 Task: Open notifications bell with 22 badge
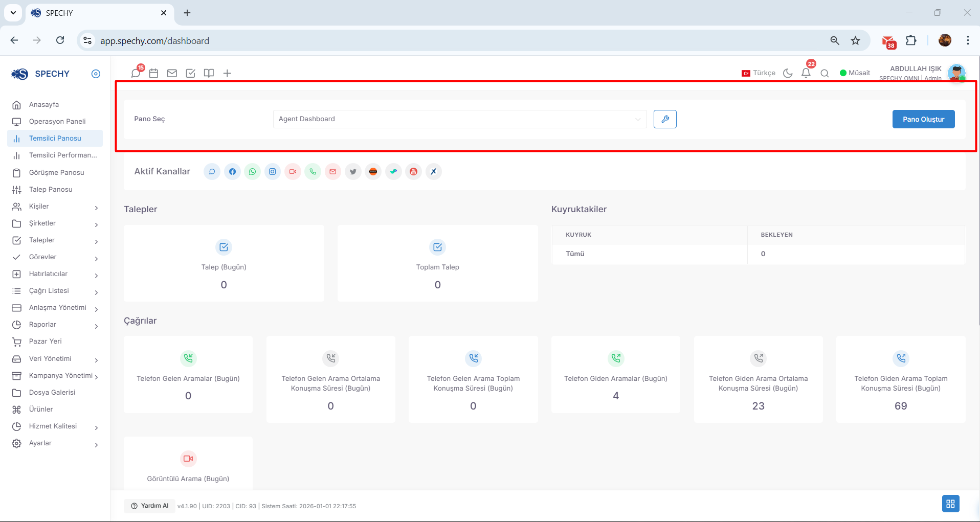pyautogui.click(x=806, y=73)
